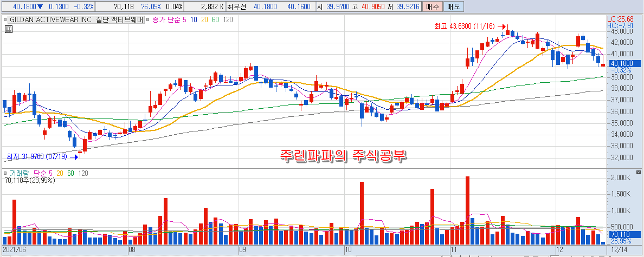644x257 pixels.
Task: Click the LC:25.68 indicator
Action: coord(620,19)
